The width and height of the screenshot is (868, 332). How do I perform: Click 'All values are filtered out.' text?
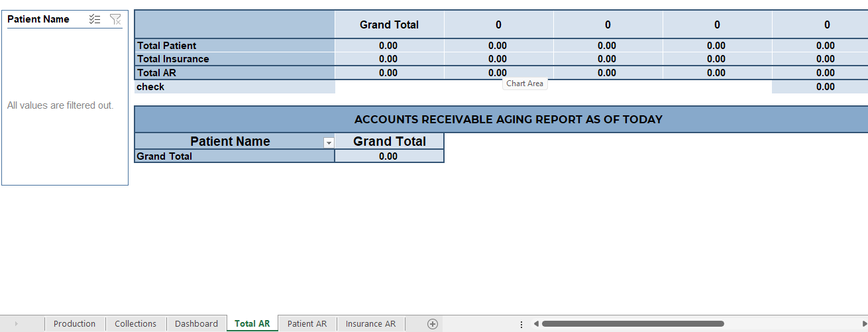click(60, 105)
